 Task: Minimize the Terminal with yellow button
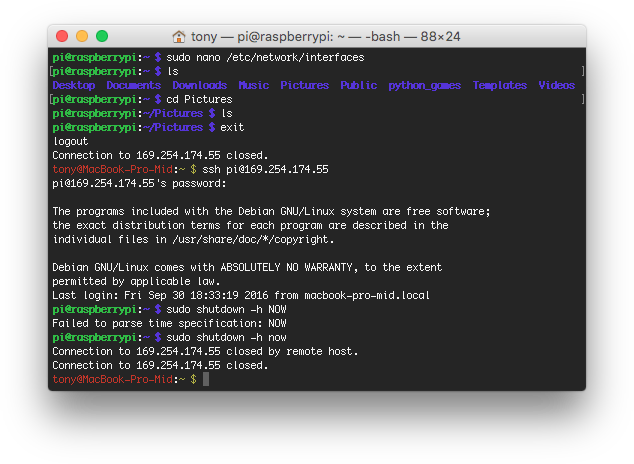[83, 36]
